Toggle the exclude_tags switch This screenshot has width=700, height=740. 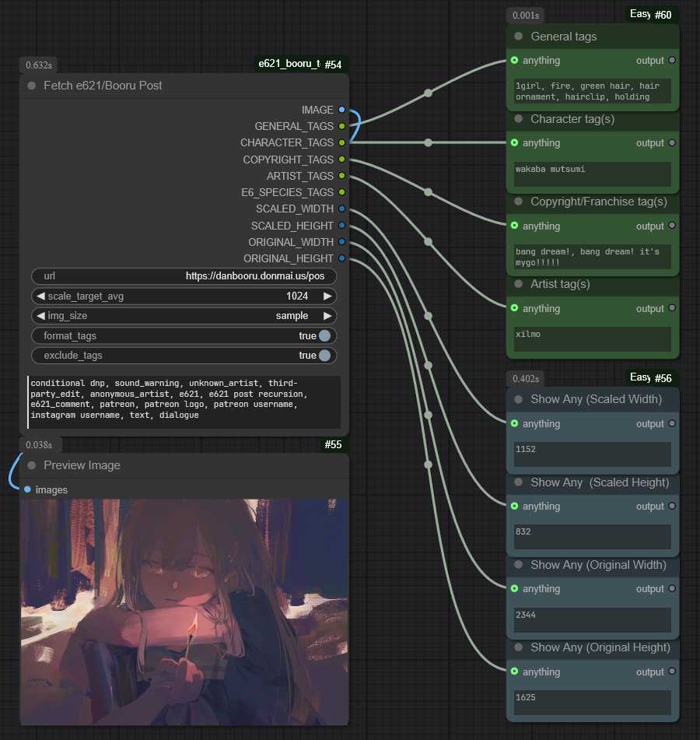click(x=324, y=356)
